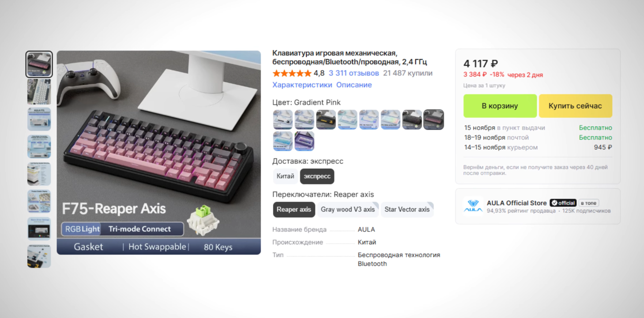This screenshot has height=318, width=644.
Task: Open the last gallery thumbnail with yellow keyboard
Action: (x=39, y=256)
